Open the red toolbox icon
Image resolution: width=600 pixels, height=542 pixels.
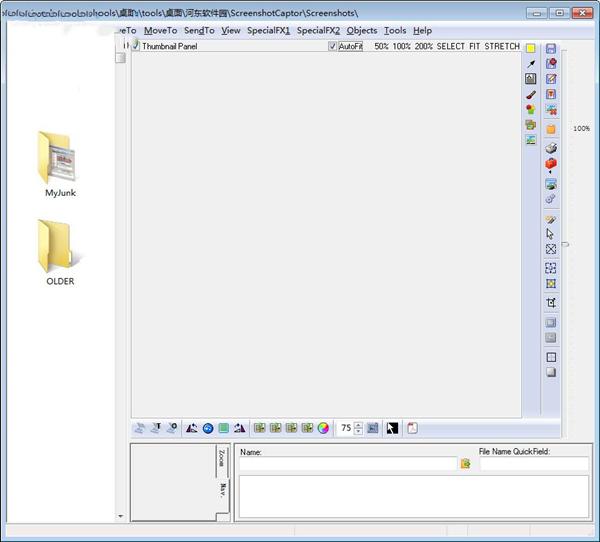551,164
